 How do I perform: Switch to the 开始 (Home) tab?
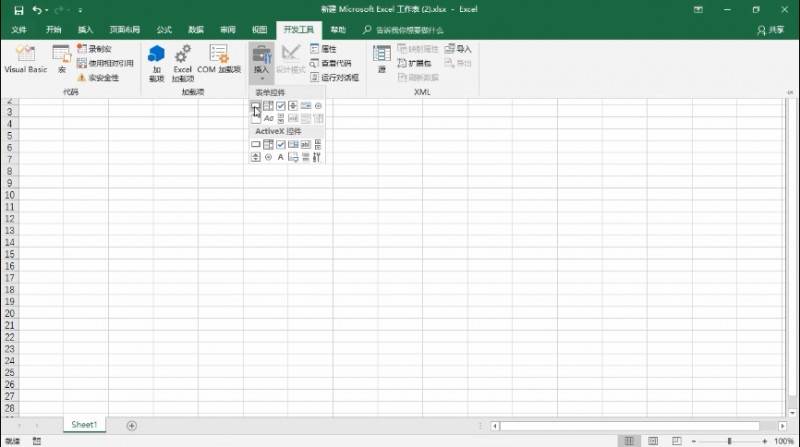pyautogui.click(x=54, y=30)
